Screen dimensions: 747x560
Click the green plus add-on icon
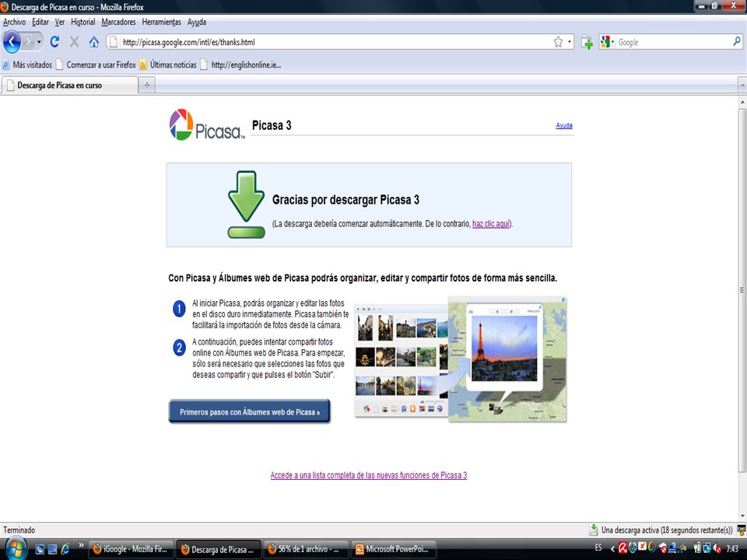click(x=587, y=42)
